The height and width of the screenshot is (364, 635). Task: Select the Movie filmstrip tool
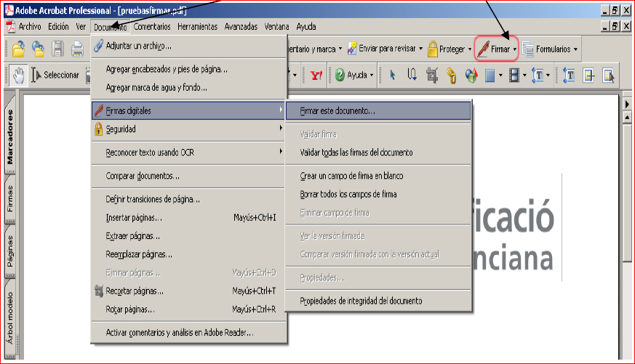click(514, 76)
